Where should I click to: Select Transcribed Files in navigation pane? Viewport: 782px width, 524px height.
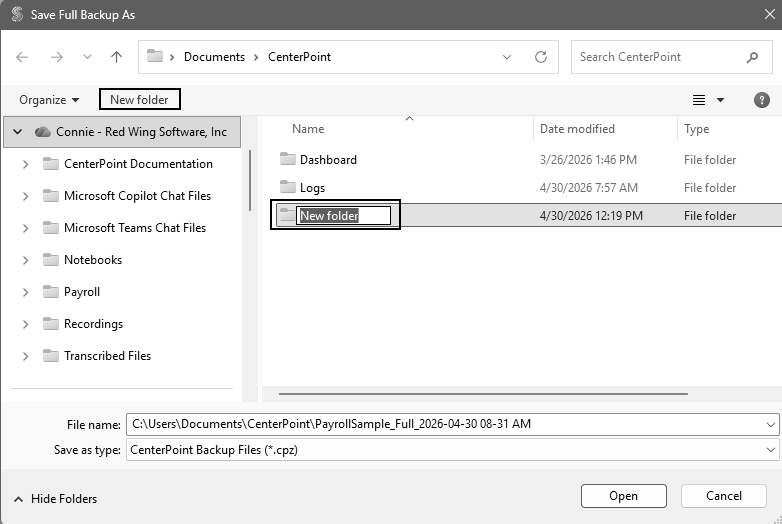tap(107, 356)
